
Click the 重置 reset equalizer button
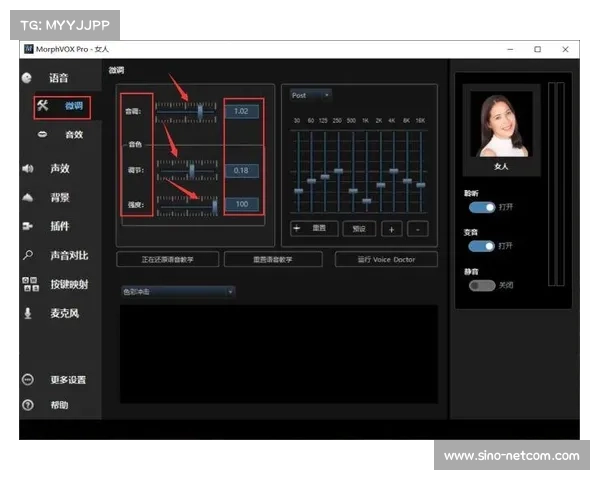point(314,229)
